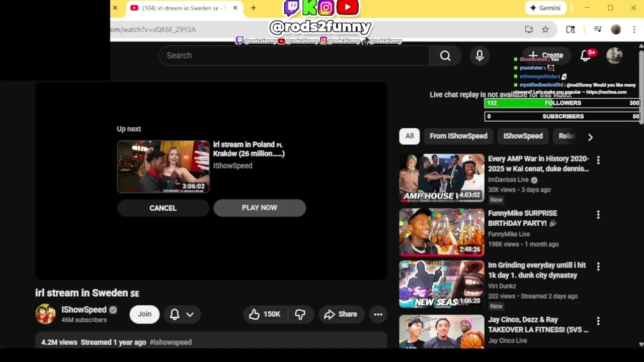Open YouTube notifications bell
The image size is (644, 362).
pos(585,55)
